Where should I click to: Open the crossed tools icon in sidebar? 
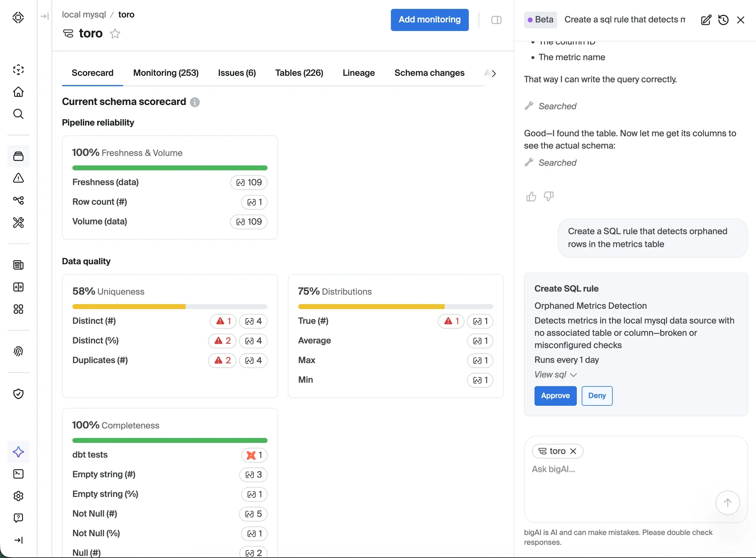click(x=18, y=222)
